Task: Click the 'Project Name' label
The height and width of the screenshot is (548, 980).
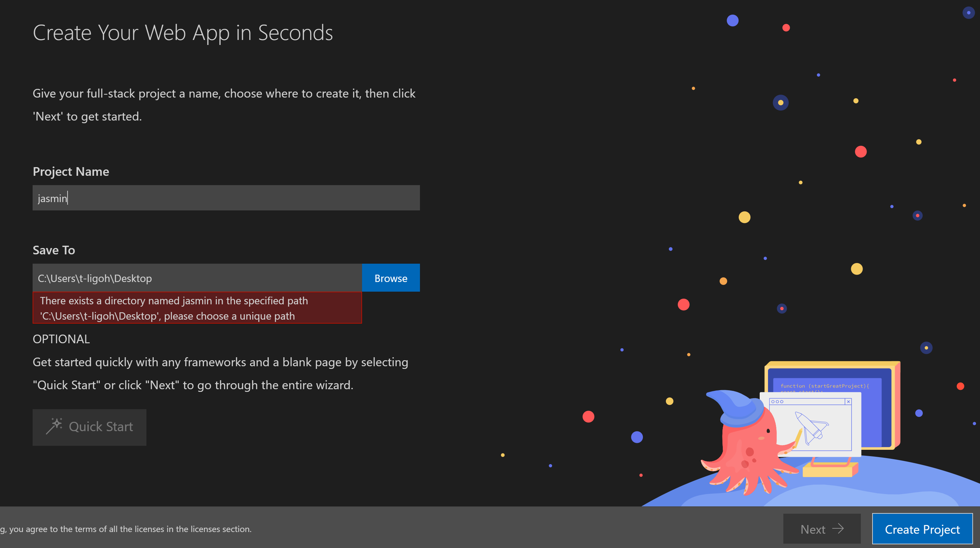Action: click(71, 172)
